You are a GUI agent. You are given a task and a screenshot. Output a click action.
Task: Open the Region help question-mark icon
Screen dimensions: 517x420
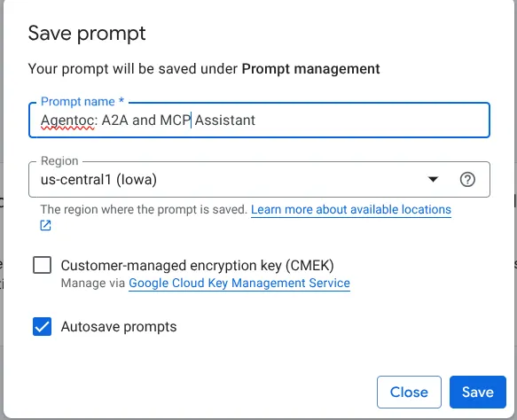click(x=467, y=180)
